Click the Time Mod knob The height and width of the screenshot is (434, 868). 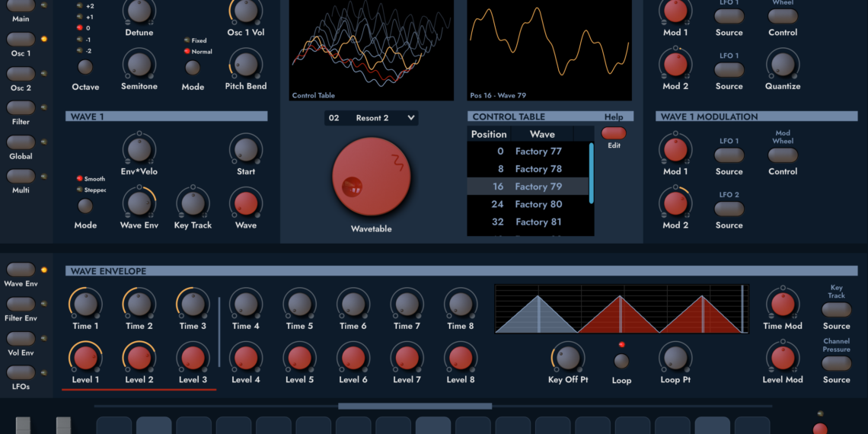pyautogui.click(x=783, y=304)
